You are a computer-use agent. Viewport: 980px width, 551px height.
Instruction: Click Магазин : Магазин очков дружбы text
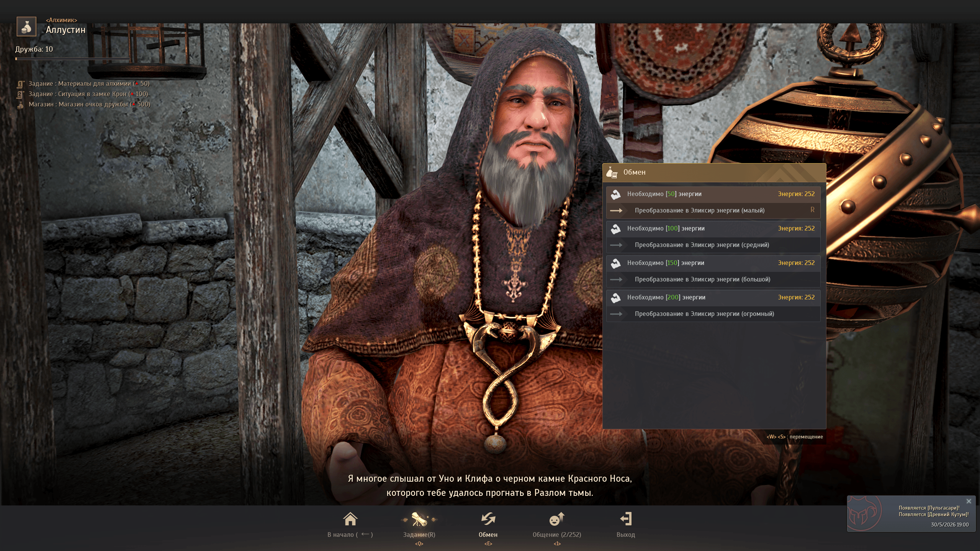pos(90,104)
